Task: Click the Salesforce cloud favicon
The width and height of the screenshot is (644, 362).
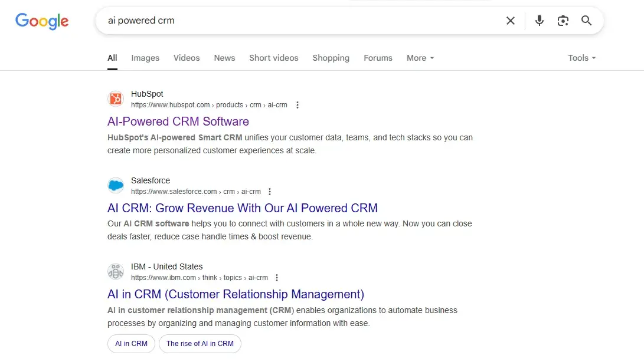Action: coord(115,185)
